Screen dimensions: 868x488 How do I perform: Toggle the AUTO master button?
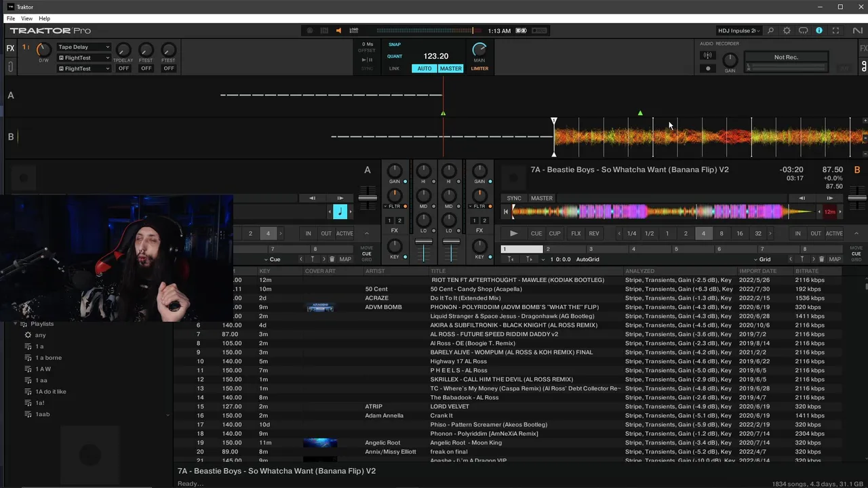[x=425, y=68]
